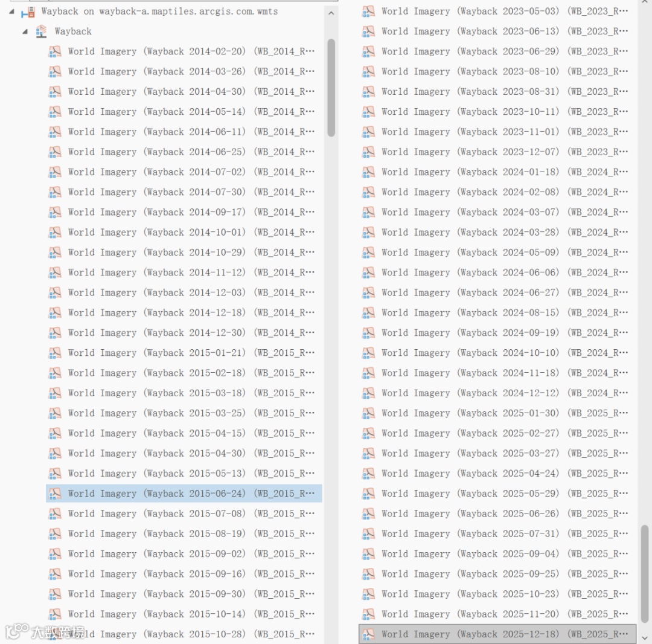Viewport: 652px width, 644px height.
Task: Click layer icon for Wayback 2023-11-01
Action: pyautogui.click(x=368, y=132)
